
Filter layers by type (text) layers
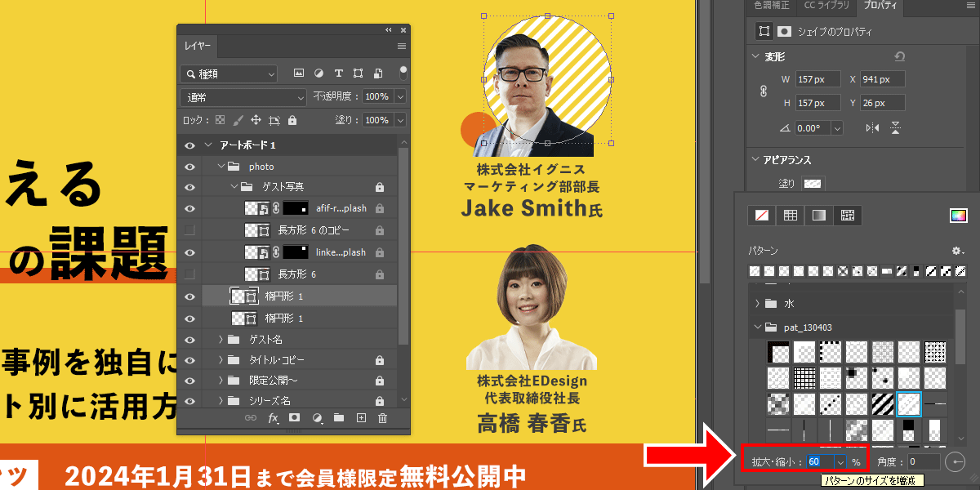coord(339,73)
